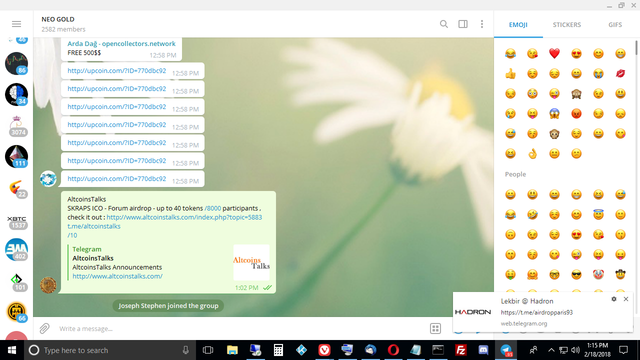Open the bot commands grid icon
The width and height of the screenshot is (640, 360).
tap(436, 328)
